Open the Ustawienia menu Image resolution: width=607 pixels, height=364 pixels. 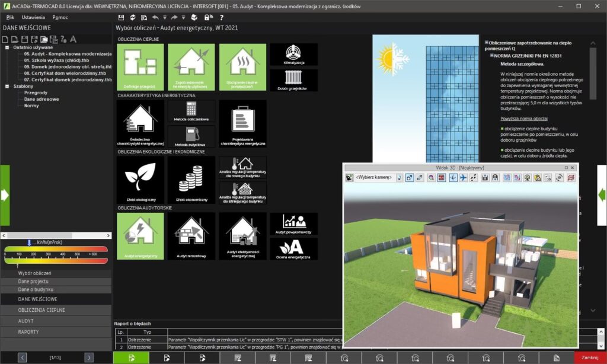click(x=33, y=18)
